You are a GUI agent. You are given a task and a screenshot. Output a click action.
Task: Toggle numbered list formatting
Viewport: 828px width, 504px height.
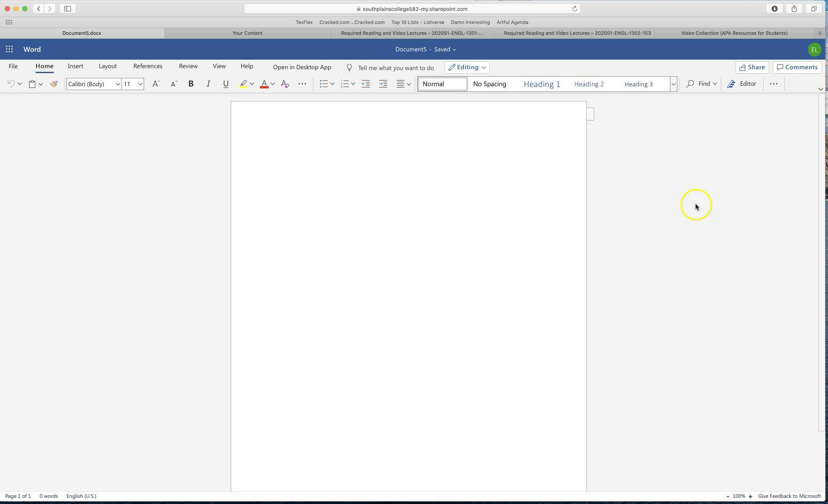coord(345,84)
